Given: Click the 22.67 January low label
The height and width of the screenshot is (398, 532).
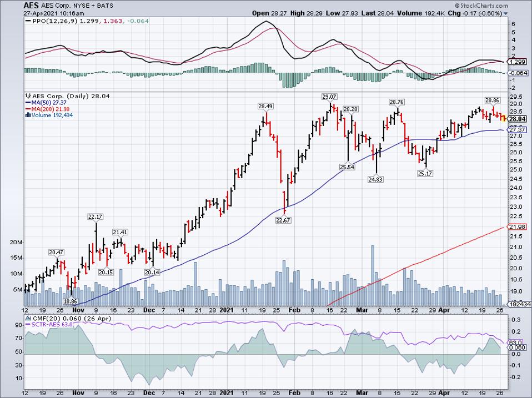Looking at the screenshot, I should (x=283, y=220).
